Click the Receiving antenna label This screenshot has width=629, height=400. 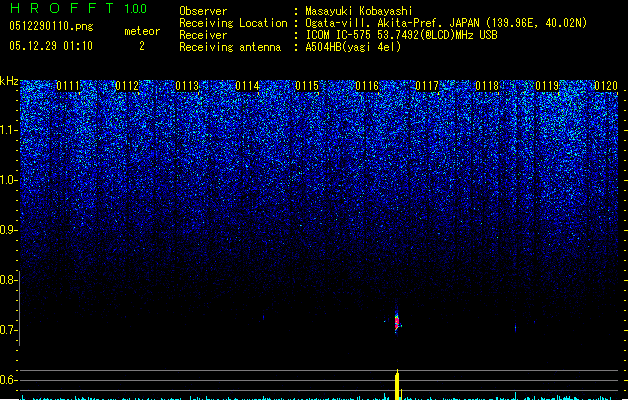(230, 47)
